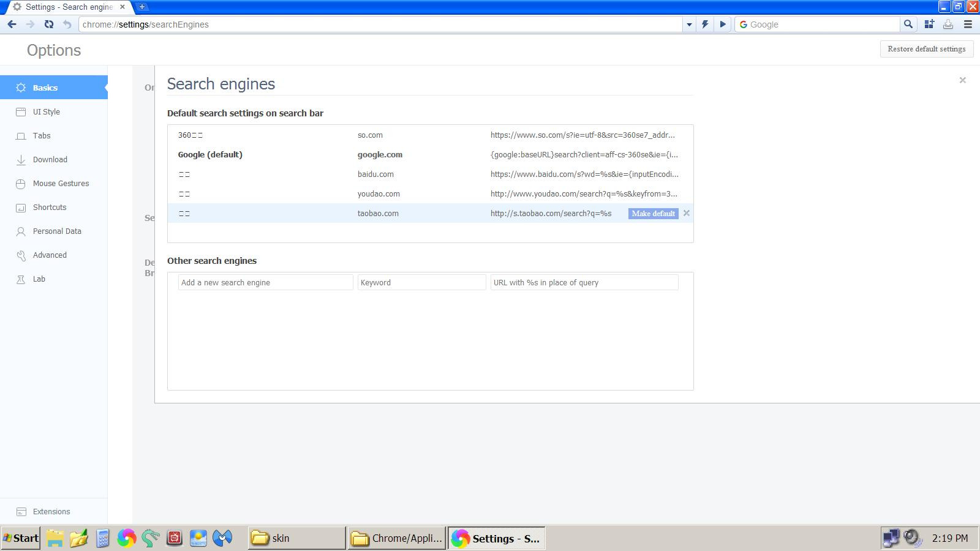Click the chrome://settings address bar
The width and height of the screenshot is (980, 551).
[x=380, y=24]
